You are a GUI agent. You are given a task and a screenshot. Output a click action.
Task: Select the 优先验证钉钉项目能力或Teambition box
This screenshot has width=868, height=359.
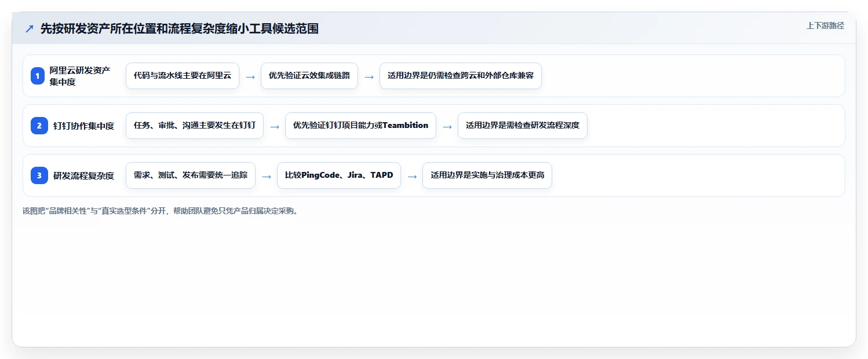coord(360,126)
